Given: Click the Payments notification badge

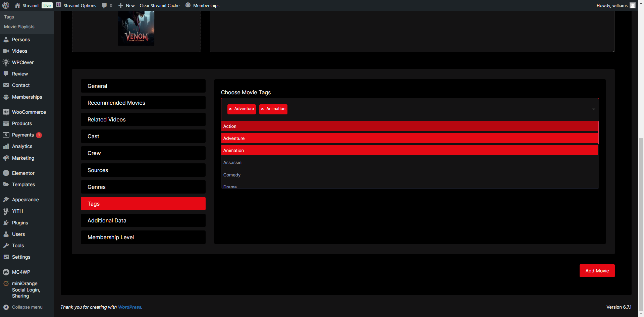Looking at the screenshot, I should click(x=39, y=135).
